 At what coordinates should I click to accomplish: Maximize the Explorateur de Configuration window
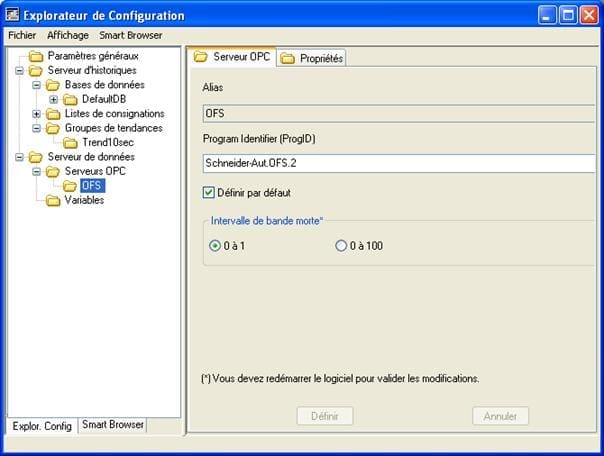click(x=568, y=15)
